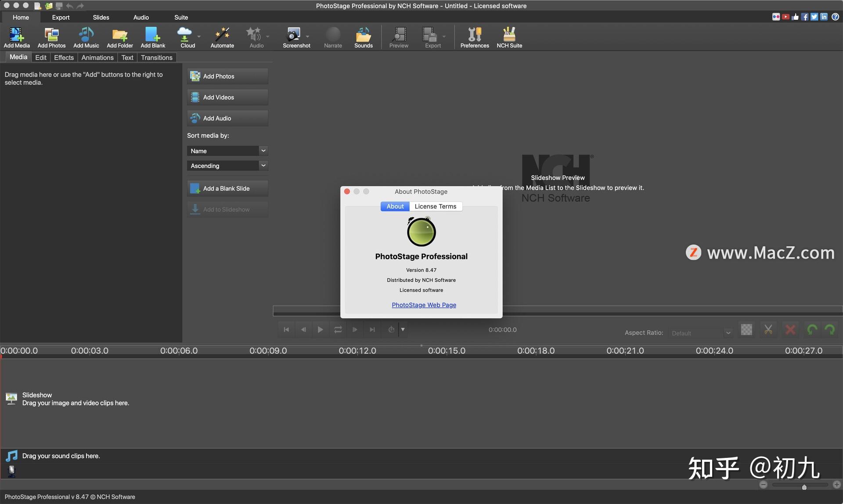Click the Flickr share icon
The height and width of the screenshot is (504, 843).
tap(776, 17)
